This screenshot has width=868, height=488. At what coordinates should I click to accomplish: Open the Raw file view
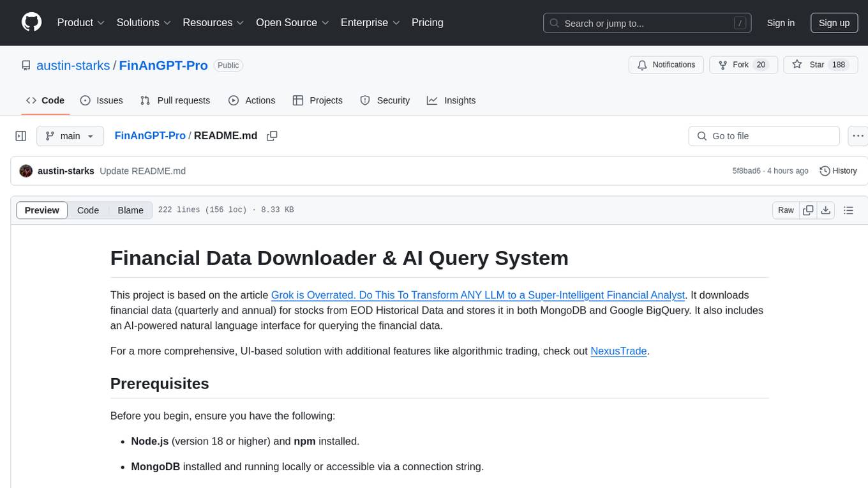(x=786, y=210)
